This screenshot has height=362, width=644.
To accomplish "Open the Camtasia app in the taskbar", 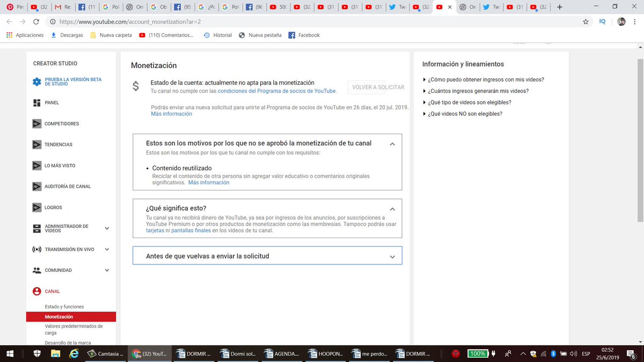I will click(x=105, y=354).
